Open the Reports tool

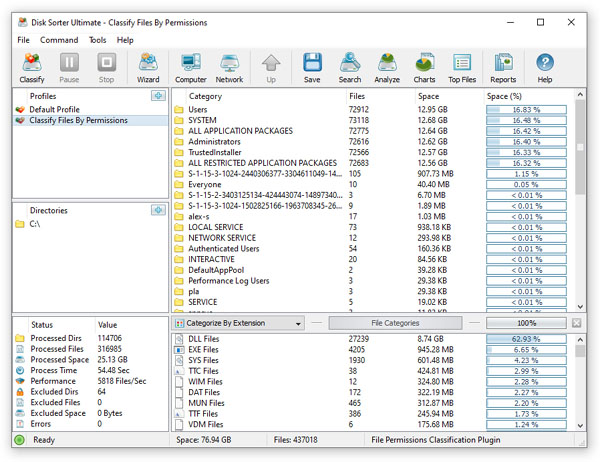coord(503,68)
